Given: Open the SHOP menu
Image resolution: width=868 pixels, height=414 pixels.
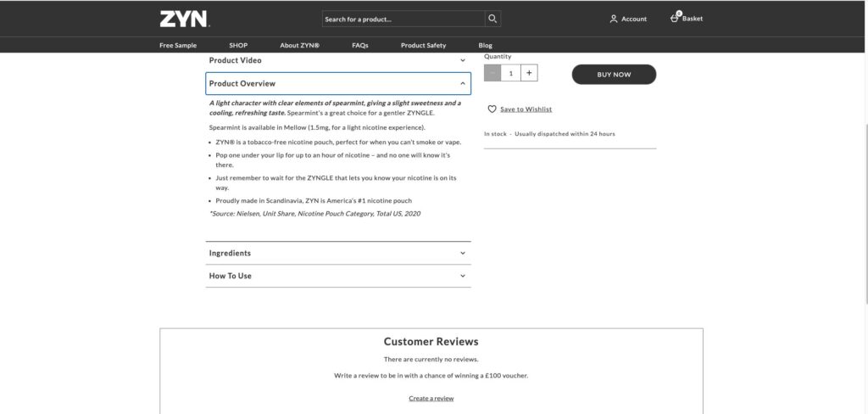Looking at the screenshot, I should (238, 46).
